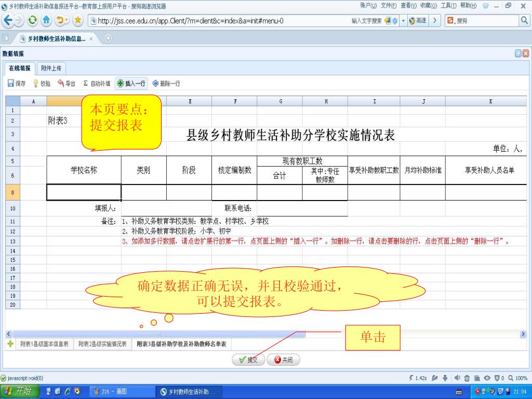Click the 提交 submit button
The width and height of the screenshot is (532, 399).
[x=248, y=360]
